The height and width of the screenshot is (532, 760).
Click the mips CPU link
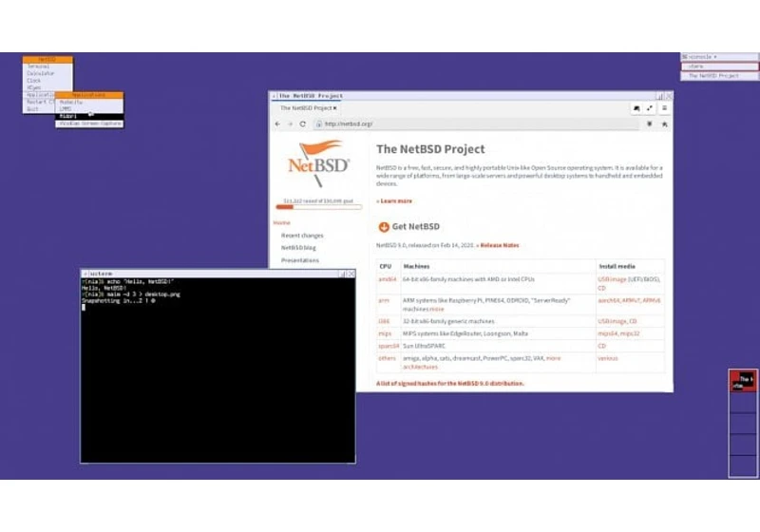385,333
